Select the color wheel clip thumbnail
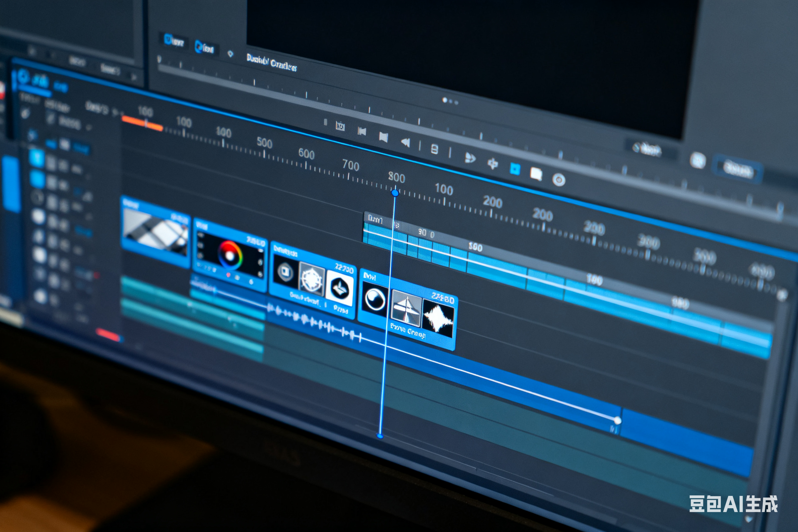798x532 pixels. point(230,255)
